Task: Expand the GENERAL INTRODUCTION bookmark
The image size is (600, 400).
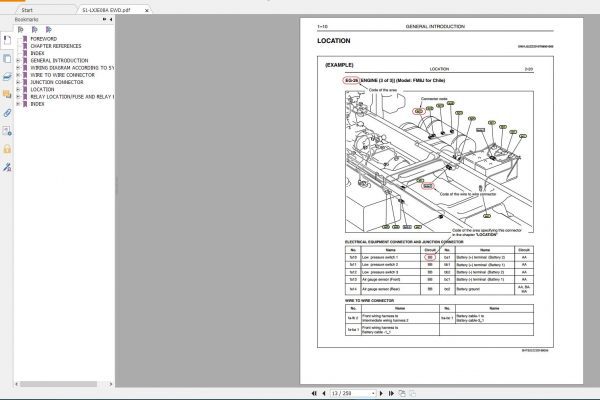Action: pos(18,60)
